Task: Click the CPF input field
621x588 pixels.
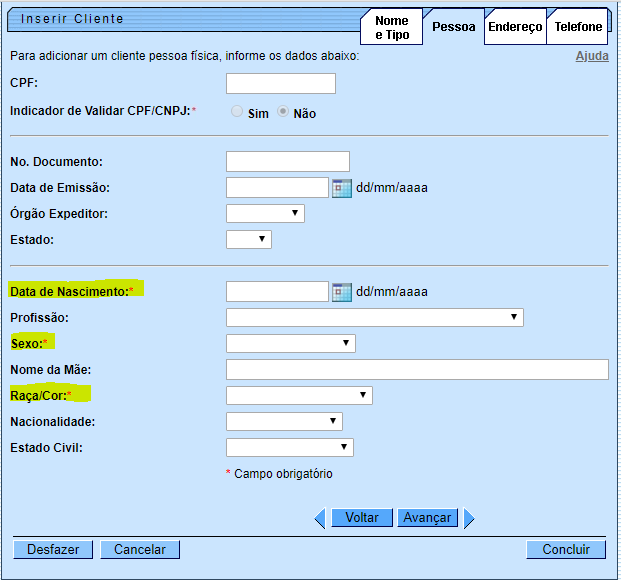Action: 281,84
